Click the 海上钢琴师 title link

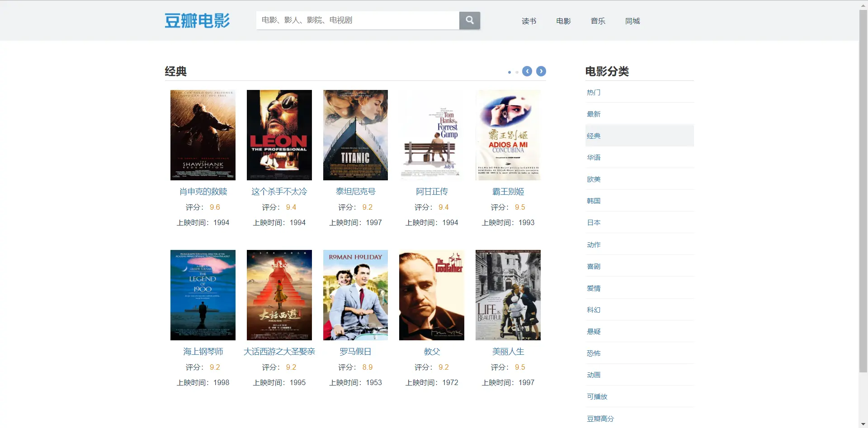click(203, 352)
